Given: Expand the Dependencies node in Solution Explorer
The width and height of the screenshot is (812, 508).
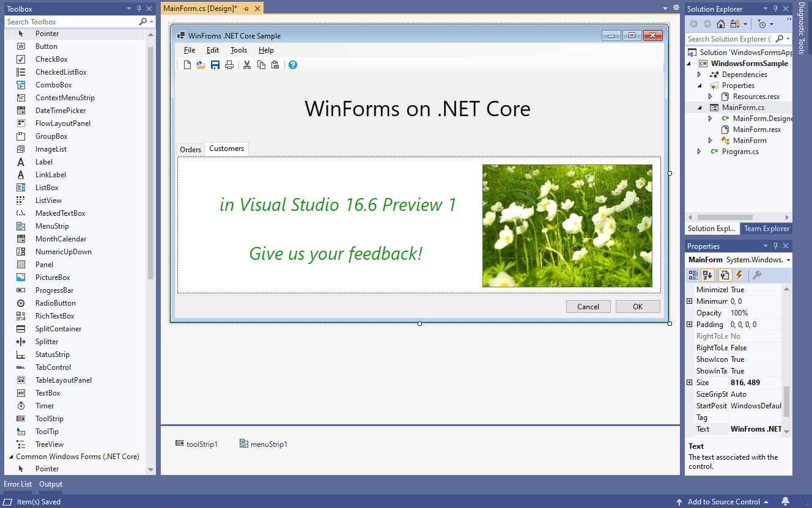Looking at the screenshot, I should click(x=699, y=75).
